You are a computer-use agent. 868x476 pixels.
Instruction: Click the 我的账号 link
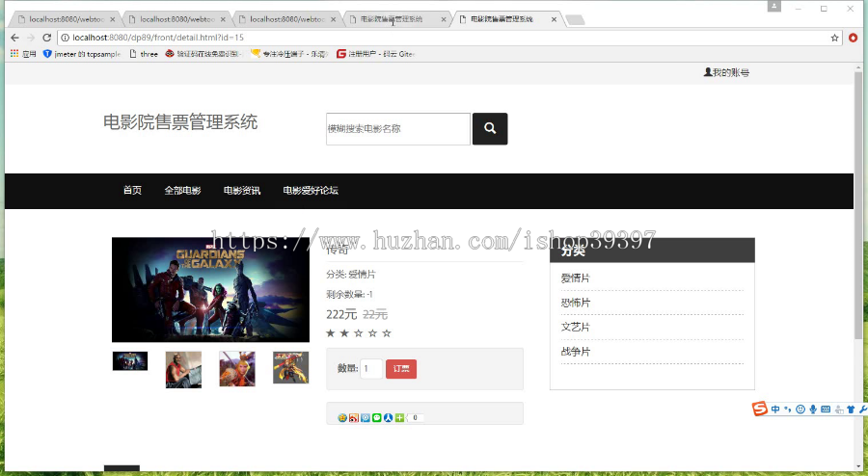pos(731,72)
